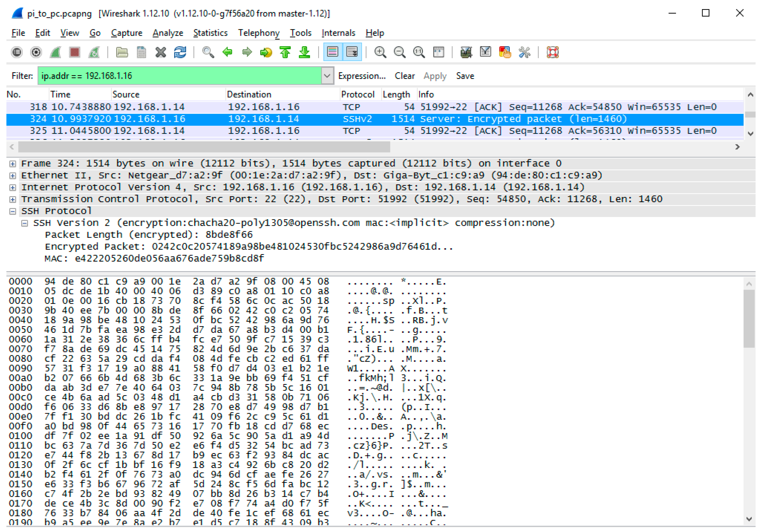The height and width of the screenshot is (532, 761).
Task: Click hex offset 0000 row
Action: coord(227,282)
